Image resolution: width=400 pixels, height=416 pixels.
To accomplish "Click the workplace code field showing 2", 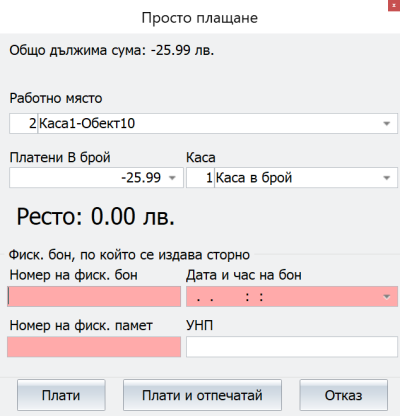I will pyautogui.click(x=23, y=124).
